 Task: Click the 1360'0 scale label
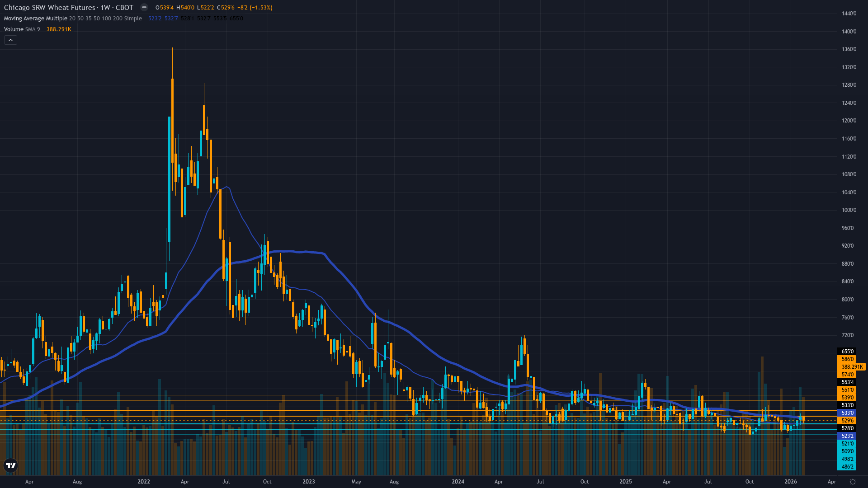849,49
